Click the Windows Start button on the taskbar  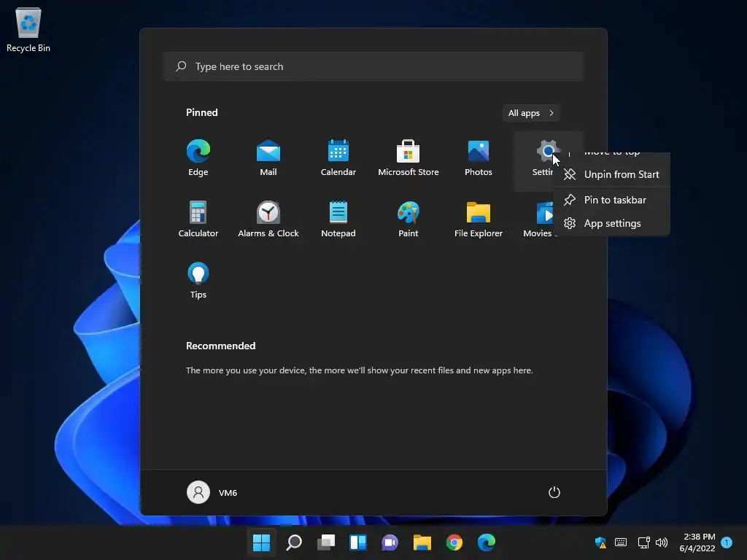(x=261, y=542)
